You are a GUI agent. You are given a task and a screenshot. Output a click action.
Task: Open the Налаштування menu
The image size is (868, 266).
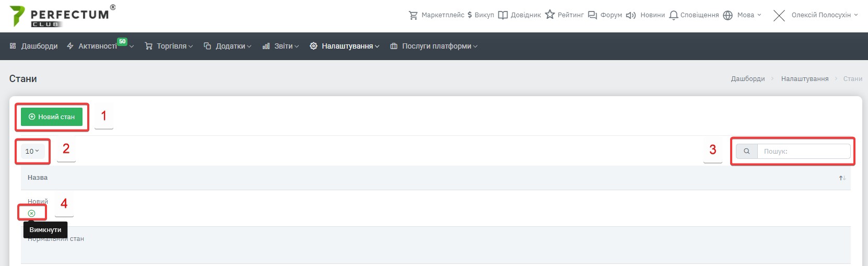tap(345, 46)
